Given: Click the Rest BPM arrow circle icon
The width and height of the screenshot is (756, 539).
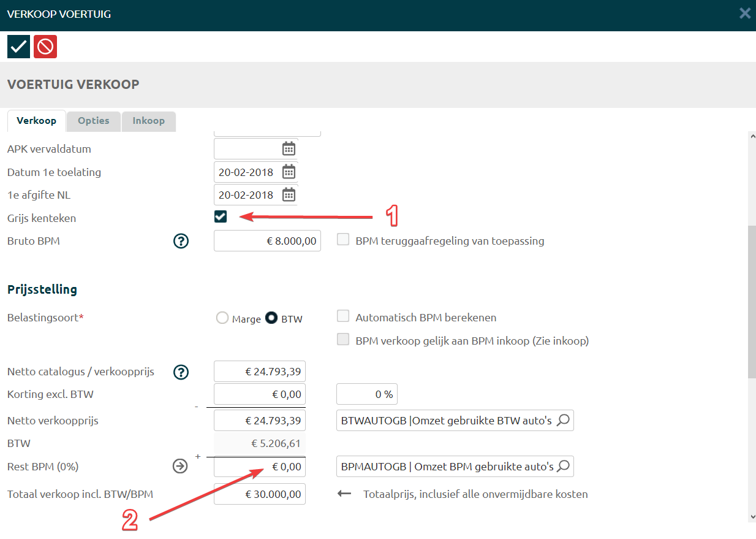Looking at the screenshot, I should (180, 467).
